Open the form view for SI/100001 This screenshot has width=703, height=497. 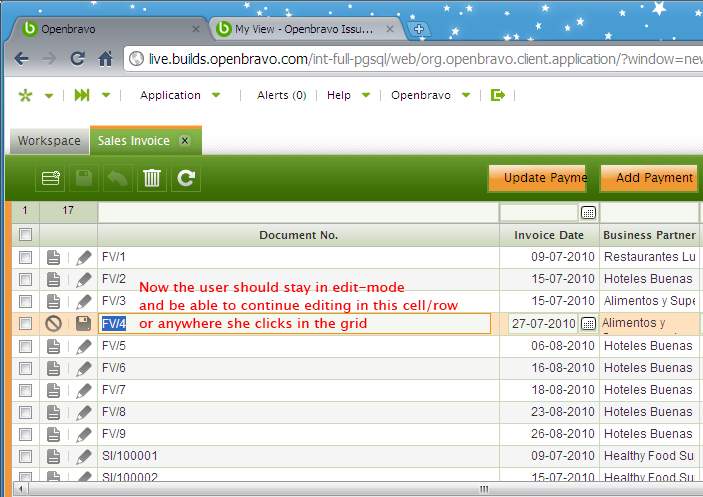(53, 456)
